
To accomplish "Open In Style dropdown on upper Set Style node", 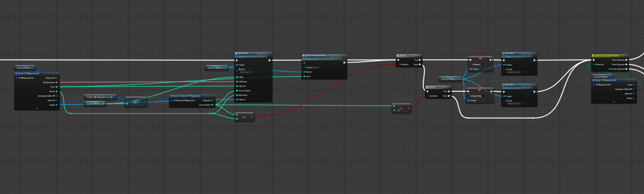I will [x=514, y=72].
